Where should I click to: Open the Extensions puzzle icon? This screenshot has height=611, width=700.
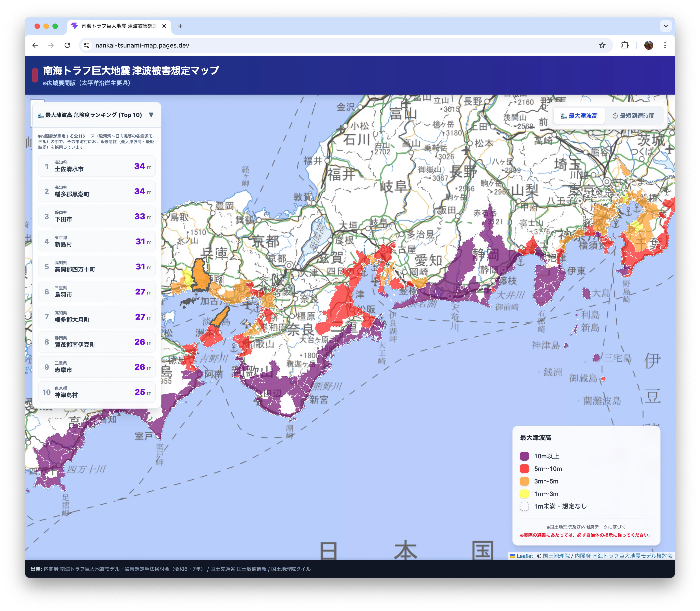[625, 45]
